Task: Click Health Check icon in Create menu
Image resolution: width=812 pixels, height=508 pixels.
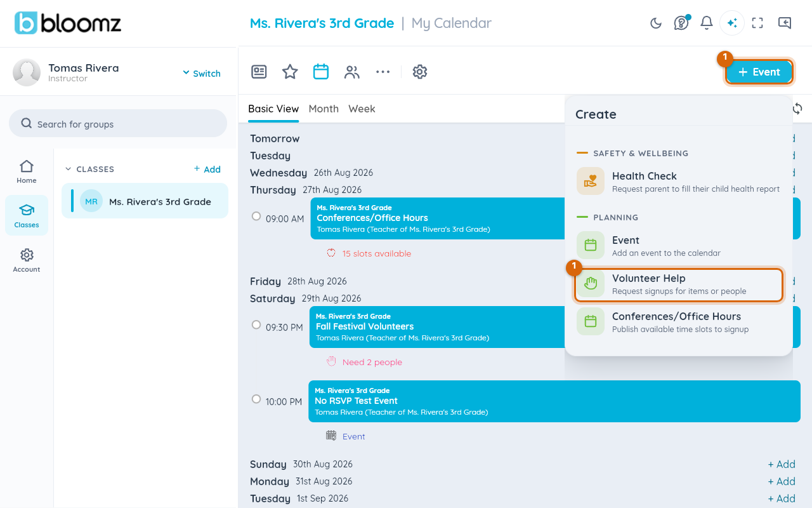Action: pos(591,182)
